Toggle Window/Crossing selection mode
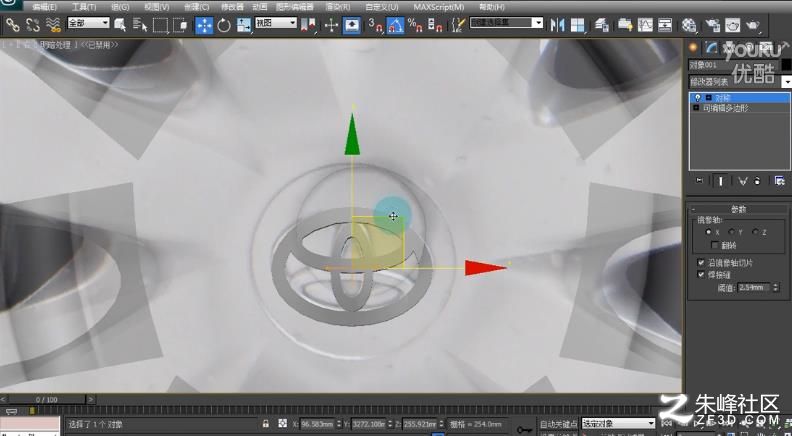Image resolution: width=792 pixels, height=436 pixels. pyautogui.click(x=180, y=25)
